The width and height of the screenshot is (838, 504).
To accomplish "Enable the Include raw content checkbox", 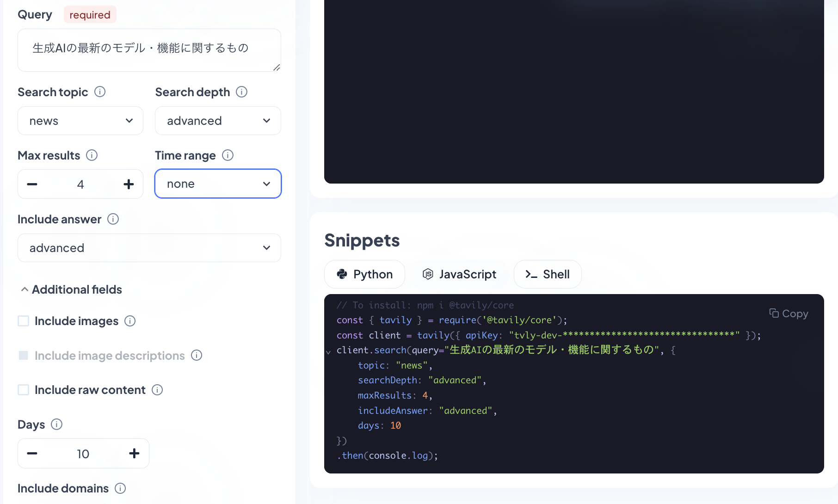I will coord(23,390).
